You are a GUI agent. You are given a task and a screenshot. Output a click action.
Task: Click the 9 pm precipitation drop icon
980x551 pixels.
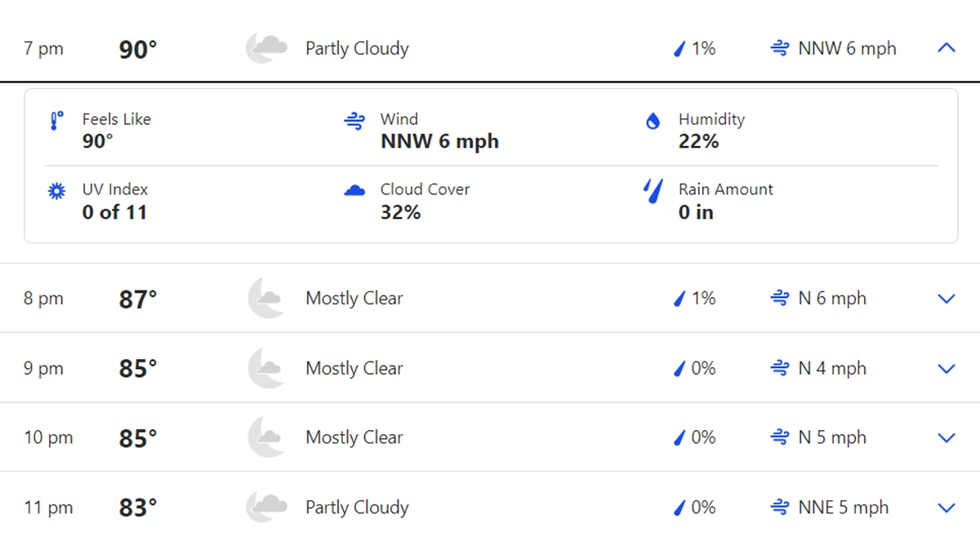679,369
